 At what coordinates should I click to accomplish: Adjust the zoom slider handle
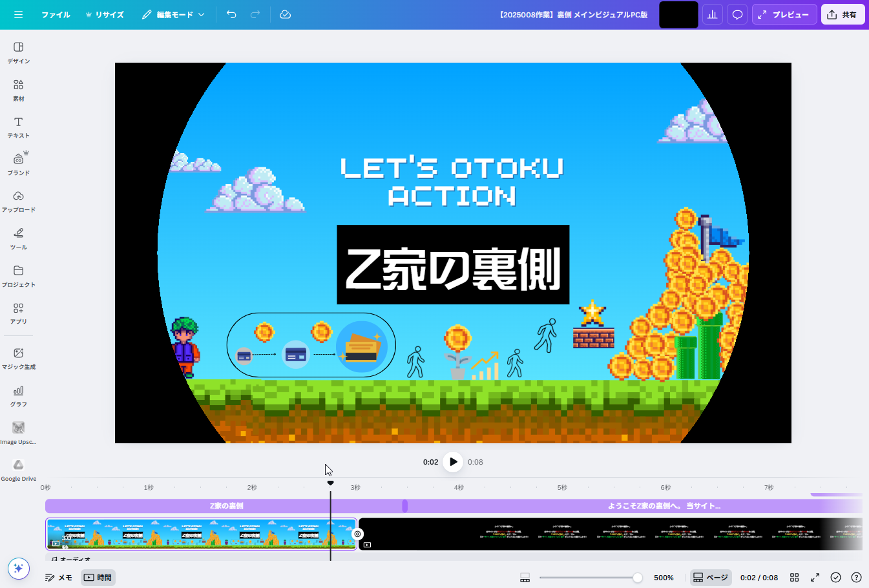[638, 578]
